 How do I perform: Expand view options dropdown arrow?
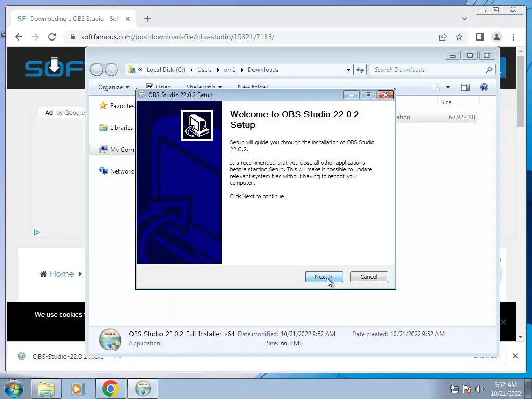pos(448,87)
